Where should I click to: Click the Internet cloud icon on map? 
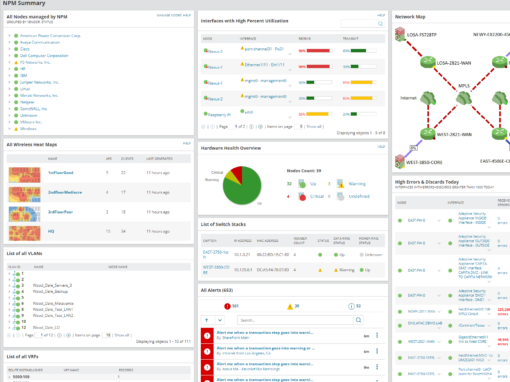coord(428,98)
